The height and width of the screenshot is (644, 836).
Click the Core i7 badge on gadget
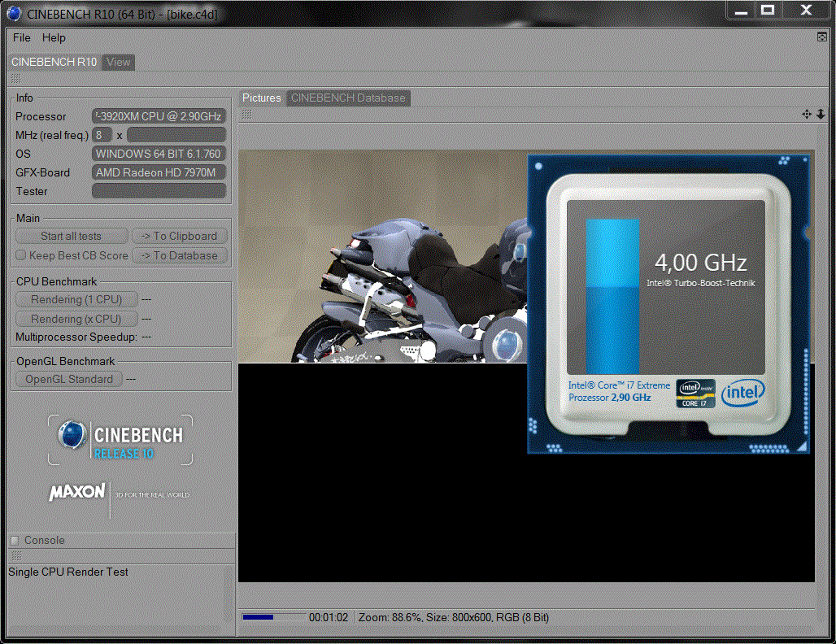click(696, 394)
